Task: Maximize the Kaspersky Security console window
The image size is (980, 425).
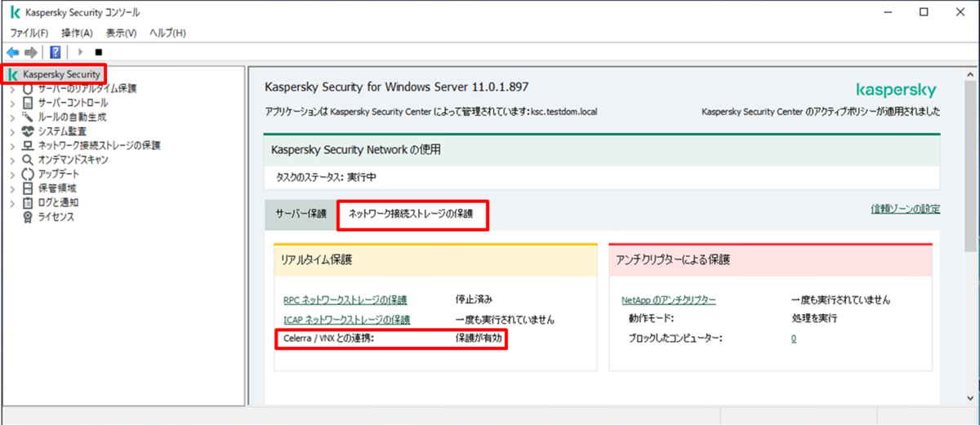Action: [924, 12]
